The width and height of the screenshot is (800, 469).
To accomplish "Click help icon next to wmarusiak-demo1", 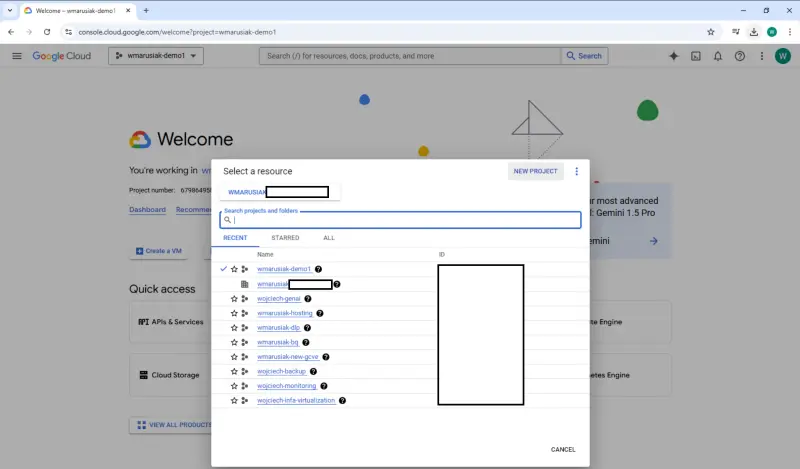I will pyautogui.click(x=318, y=269).
